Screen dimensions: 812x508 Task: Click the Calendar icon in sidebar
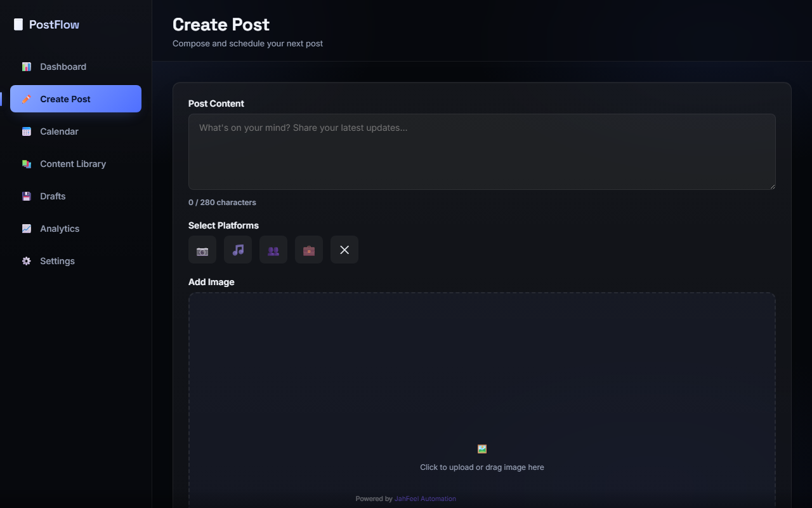point(27,131)
